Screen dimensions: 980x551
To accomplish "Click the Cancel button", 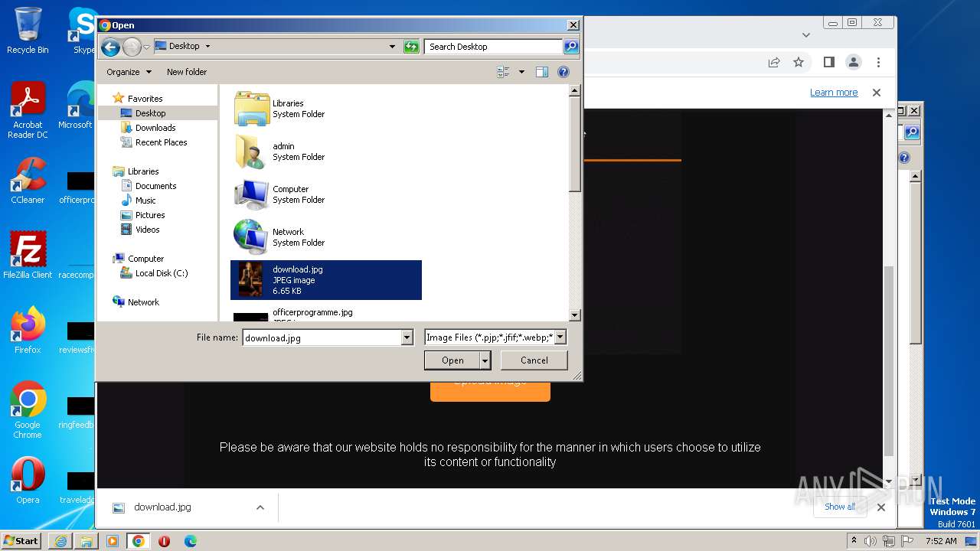I will click(x=534, y=360).
